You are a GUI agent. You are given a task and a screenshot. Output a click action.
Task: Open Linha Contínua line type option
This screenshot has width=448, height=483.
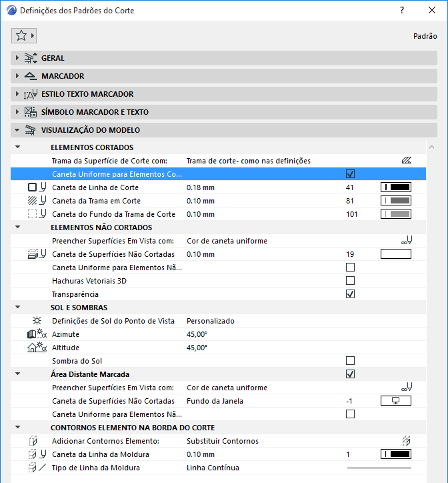[x=213, y=468]
